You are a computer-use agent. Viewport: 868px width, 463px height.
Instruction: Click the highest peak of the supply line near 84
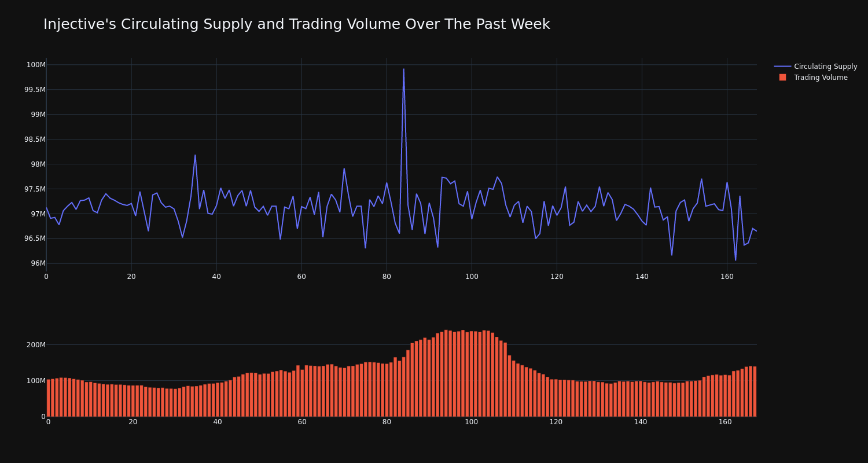click(404, 69)
